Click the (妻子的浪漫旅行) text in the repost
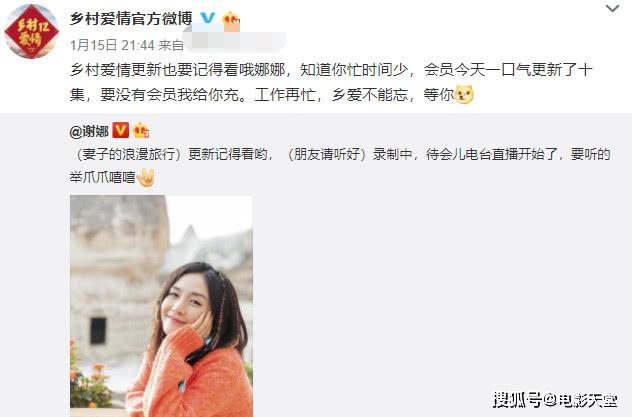The image size is (632, 417). coord(128,154)
